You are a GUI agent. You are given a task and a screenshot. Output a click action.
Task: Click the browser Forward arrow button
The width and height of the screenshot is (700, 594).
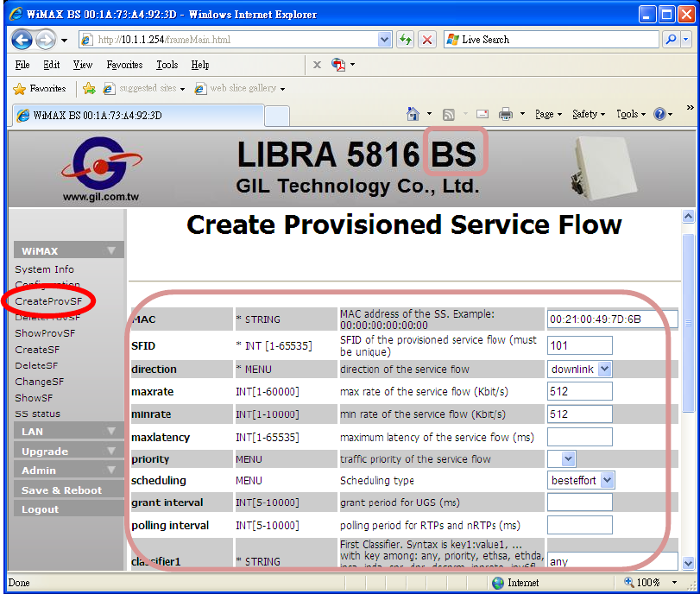[46, 40]
